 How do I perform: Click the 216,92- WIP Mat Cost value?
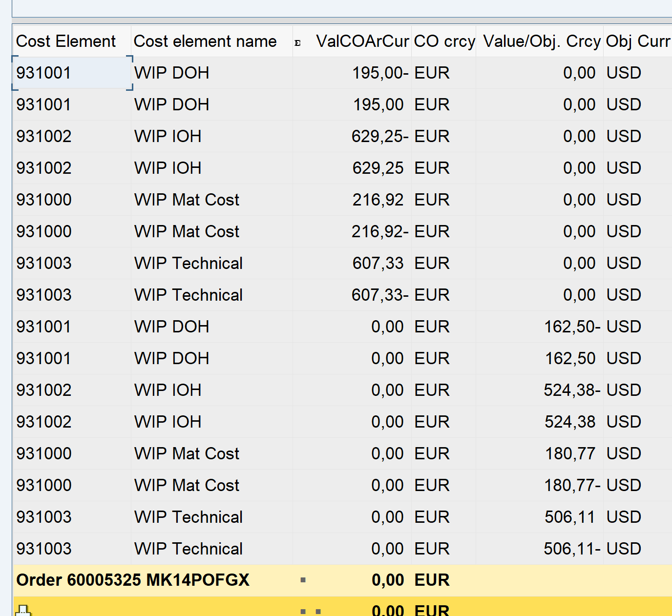(379, 231)
